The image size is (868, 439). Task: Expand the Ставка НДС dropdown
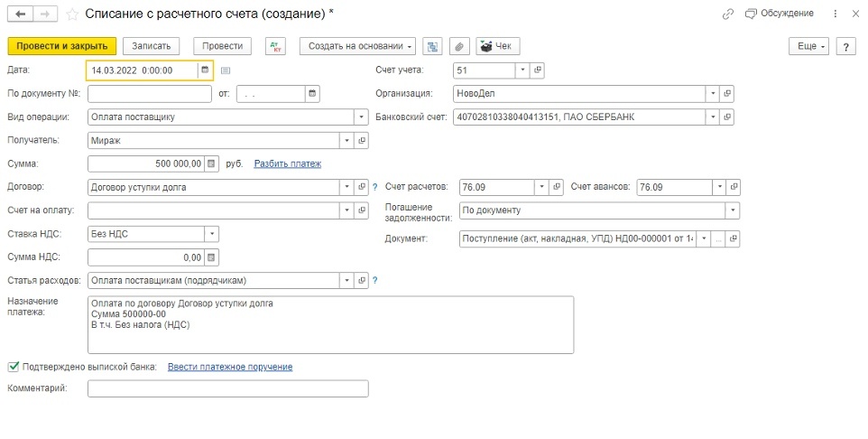point(211,233)
